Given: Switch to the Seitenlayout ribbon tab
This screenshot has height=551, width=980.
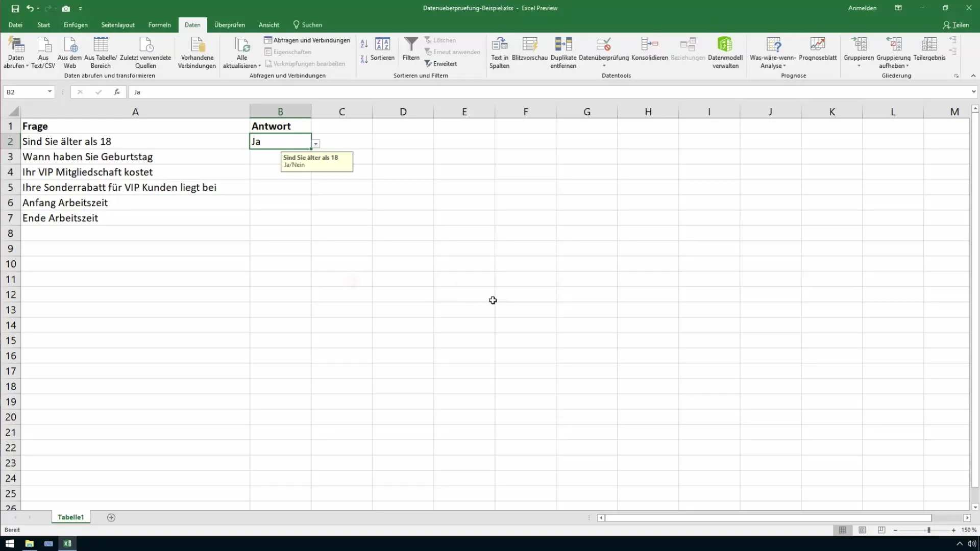Looking at the screenshot, I should pos(118,25).
